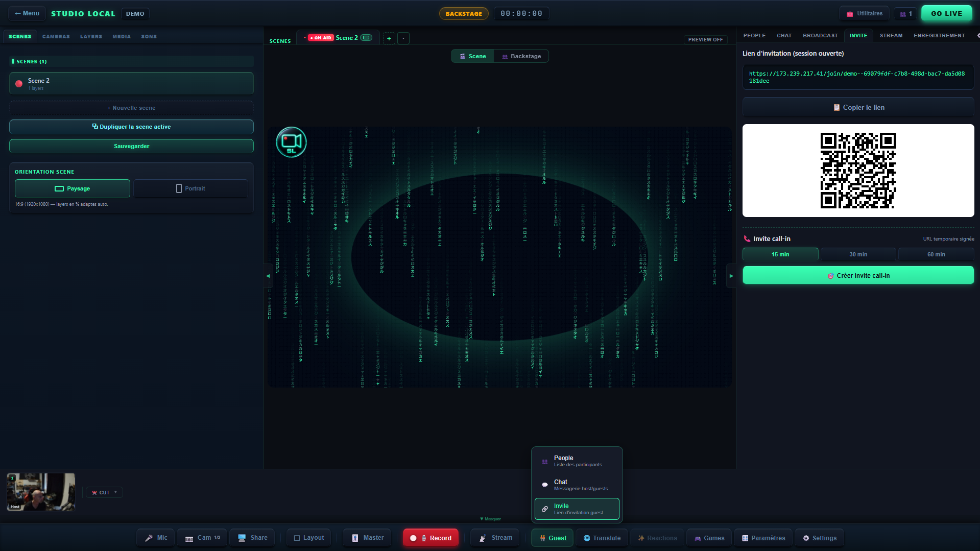980x551 pixels.
Task: Open the participants count button
Action: tap(905, 14)
